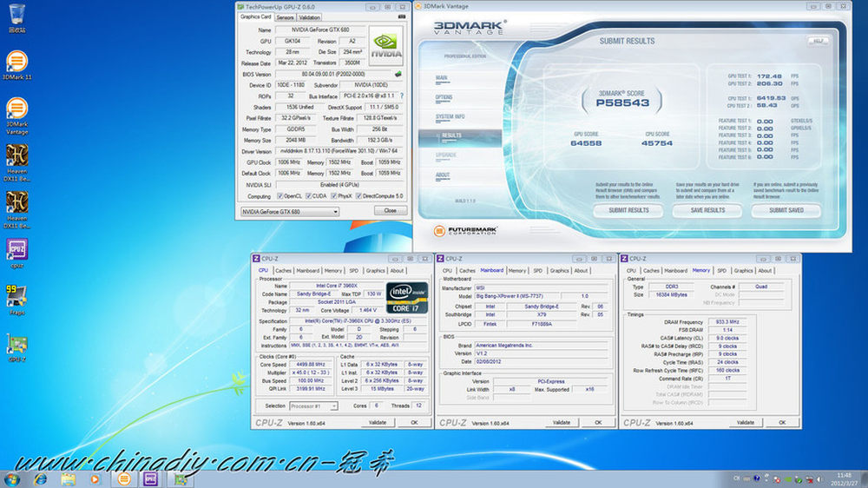Click the GPU score value 64558
Viewport: 868px width, 488px height.
586,143
